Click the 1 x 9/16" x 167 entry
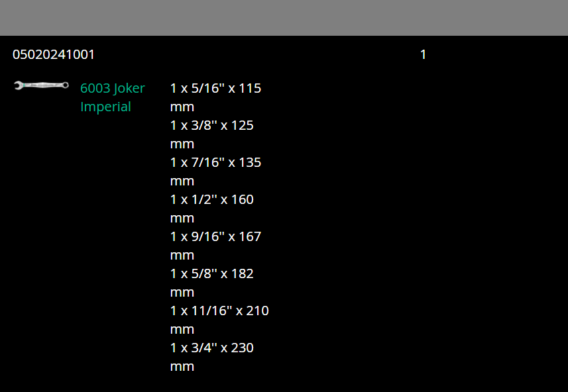 point(215,236)
